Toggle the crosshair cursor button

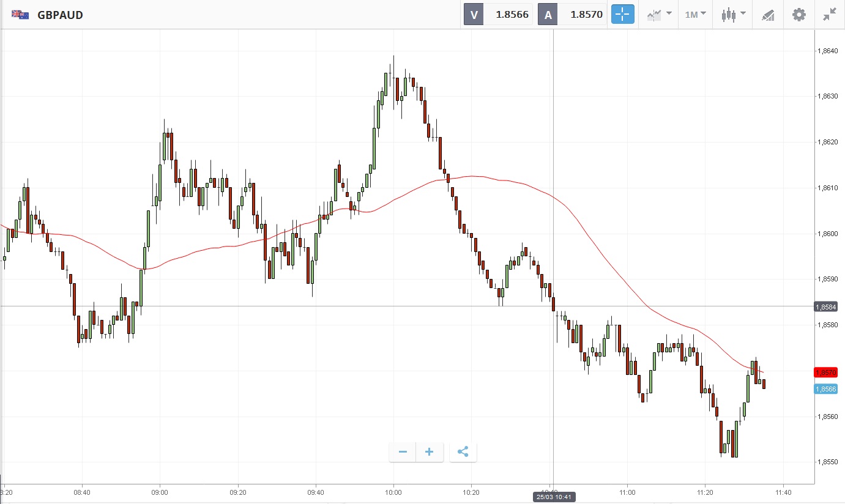click(x=623, y=15)
